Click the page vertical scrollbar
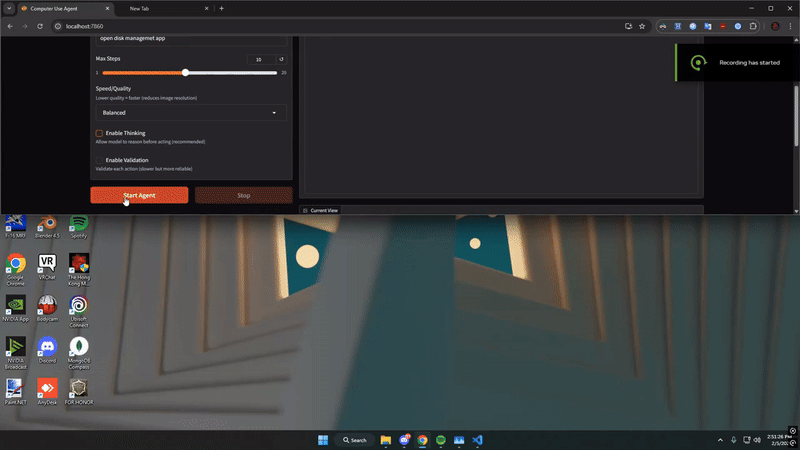 click(796, 116)
